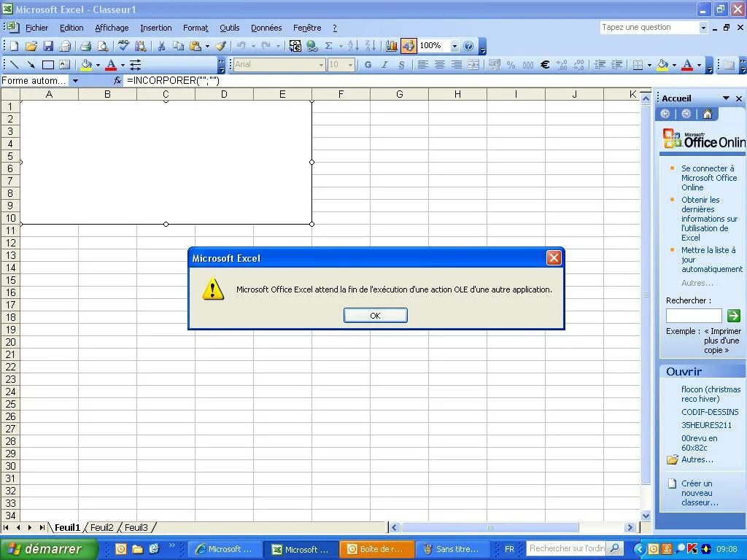The height and width of the screenshot is (560, 747).
Task: Open the Fichier menu
Action: pyautogui.click(x=36, y=28)
